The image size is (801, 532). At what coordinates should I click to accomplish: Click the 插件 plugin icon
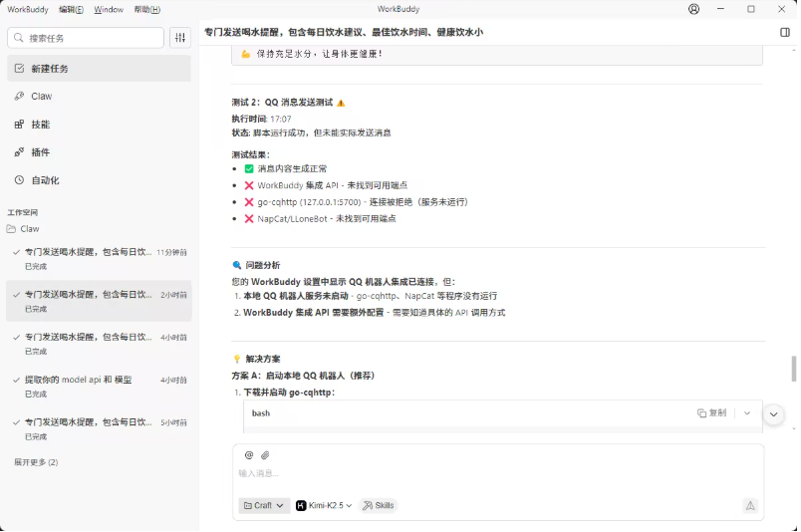click(19, 152)
